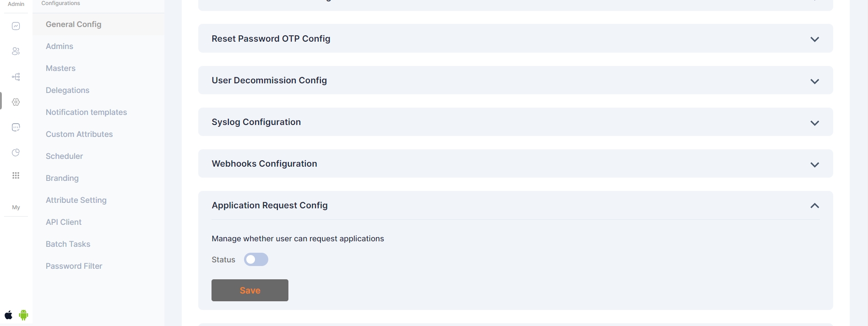Open the Branding configuration page

click(62, 178)
